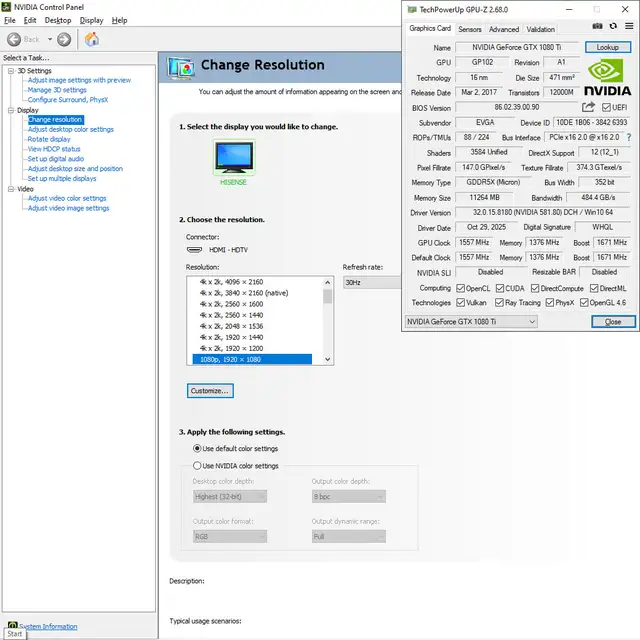
Task: Click GPU-Z refresh icon
Action: (x=613, y=26)
